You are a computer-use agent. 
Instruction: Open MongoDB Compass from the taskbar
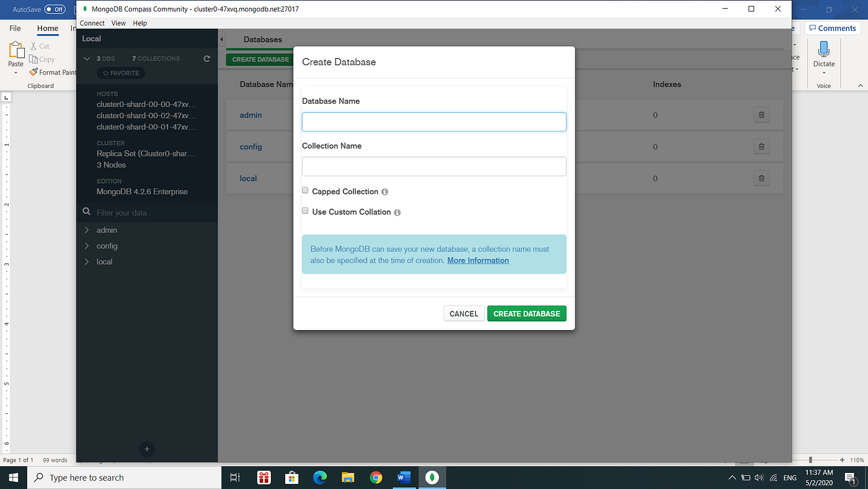pos(432,477)
